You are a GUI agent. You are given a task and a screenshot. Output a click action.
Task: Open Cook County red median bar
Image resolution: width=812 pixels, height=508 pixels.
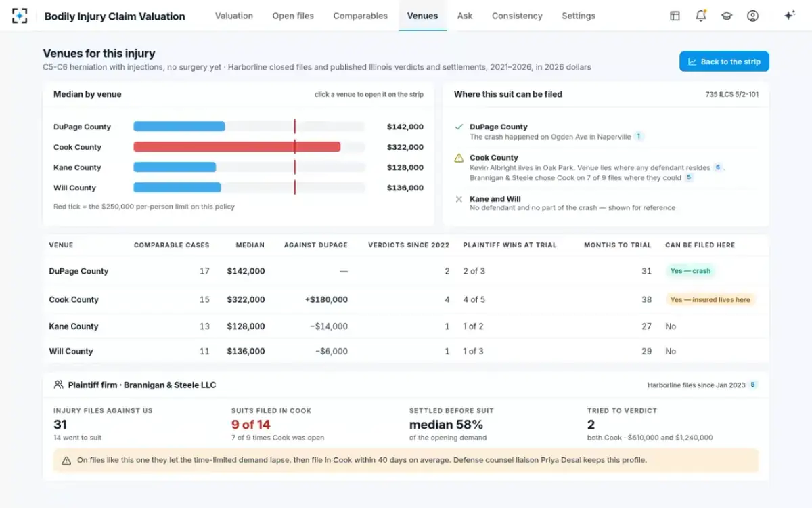pos(237,147)
